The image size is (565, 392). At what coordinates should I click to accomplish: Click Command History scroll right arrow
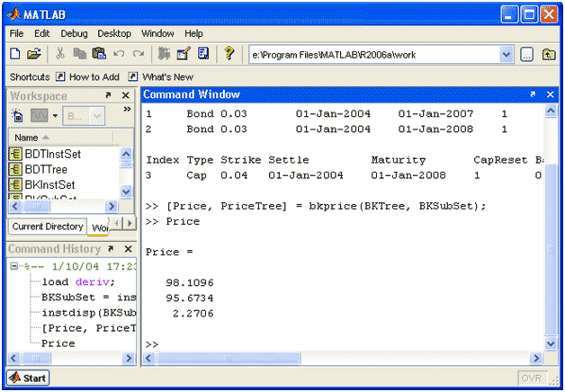pyautogui.click(x=128, y=358)
